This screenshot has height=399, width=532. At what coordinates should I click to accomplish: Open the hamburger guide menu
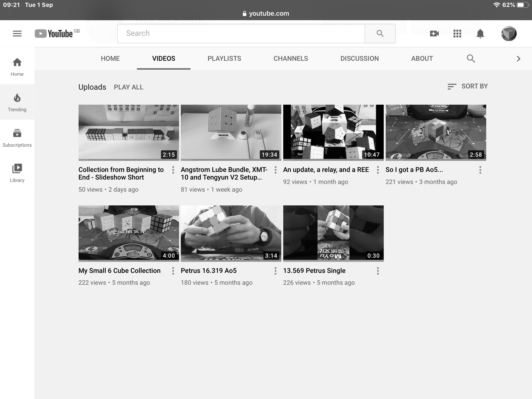[x=17, y=33]
